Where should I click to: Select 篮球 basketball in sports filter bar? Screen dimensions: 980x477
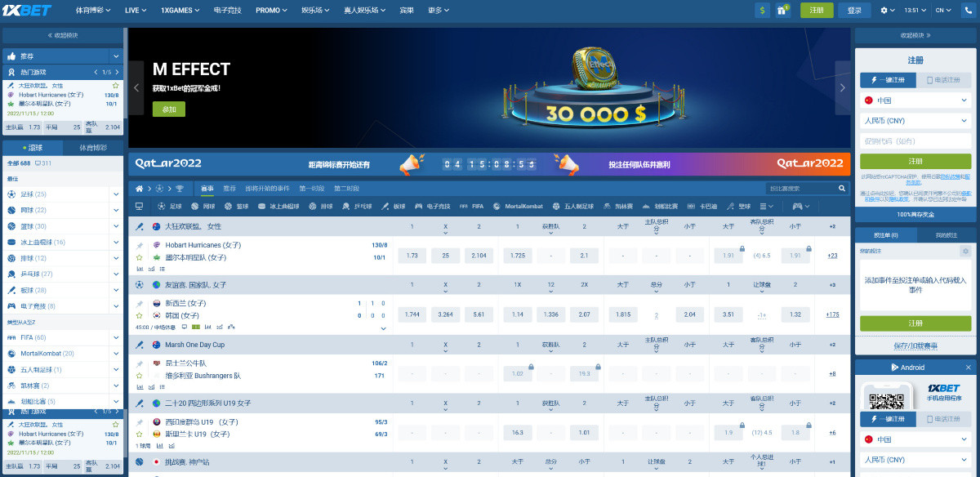236,207
